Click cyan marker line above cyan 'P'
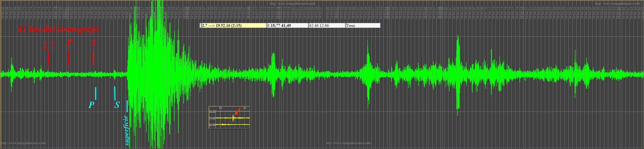The image size is (644, 149). pos(96,93)
